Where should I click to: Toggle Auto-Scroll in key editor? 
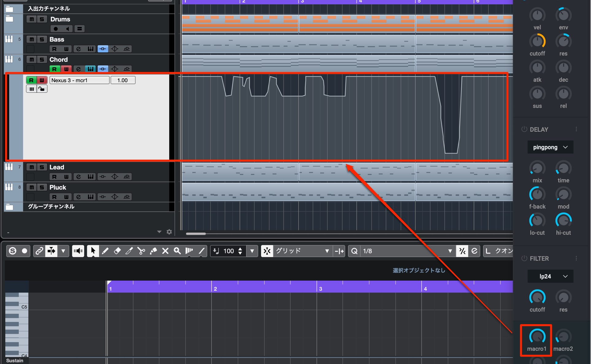pyautogui.click(x=51, y=251)
